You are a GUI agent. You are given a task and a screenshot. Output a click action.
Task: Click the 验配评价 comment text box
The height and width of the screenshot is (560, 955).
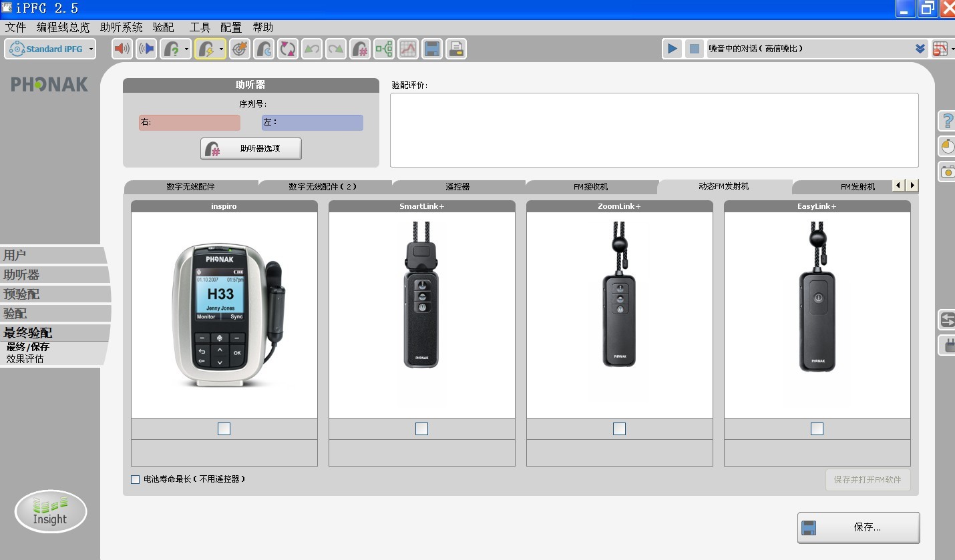pos(654,129)
